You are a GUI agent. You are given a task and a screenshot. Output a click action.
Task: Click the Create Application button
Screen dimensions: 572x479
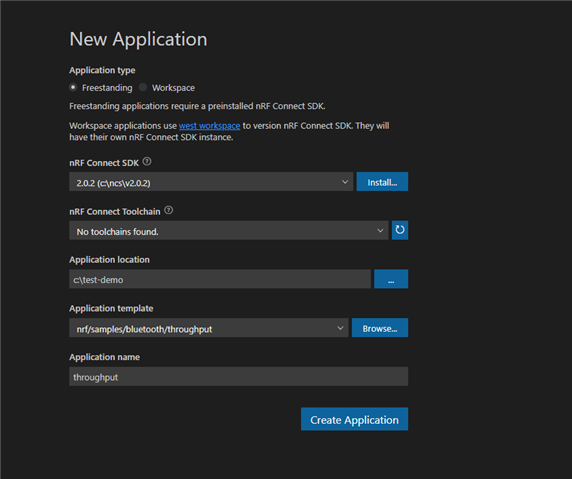355,419
